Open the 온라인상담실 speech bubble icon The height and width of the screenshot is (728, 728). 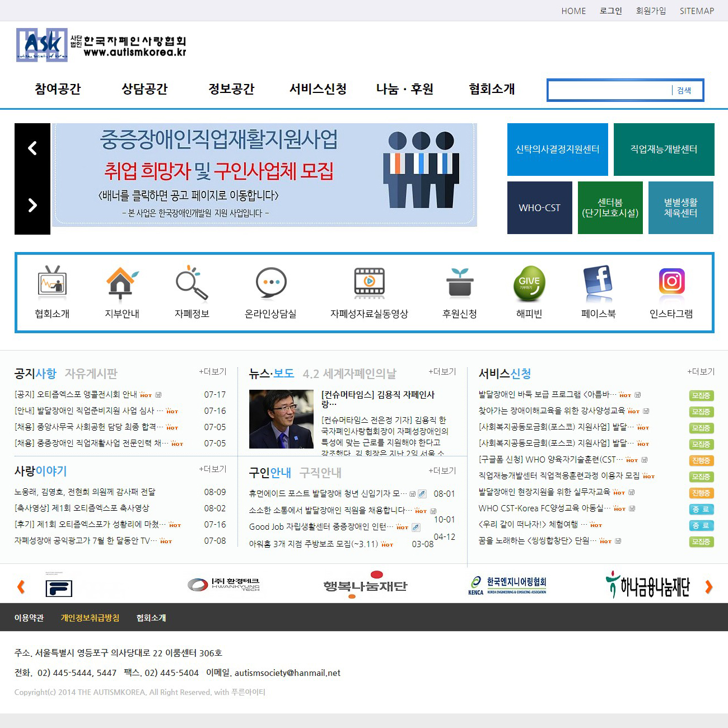tap(271, 282)
